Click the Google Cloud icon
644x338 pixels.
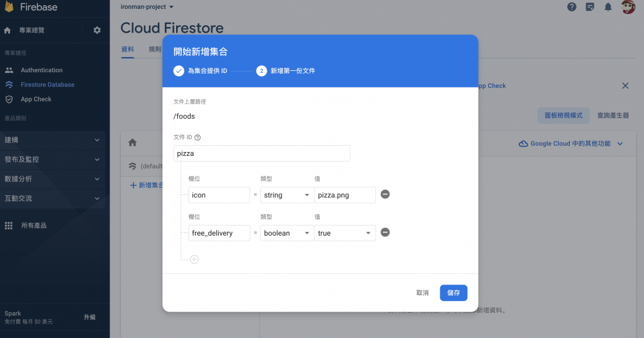tap(523, 144)
